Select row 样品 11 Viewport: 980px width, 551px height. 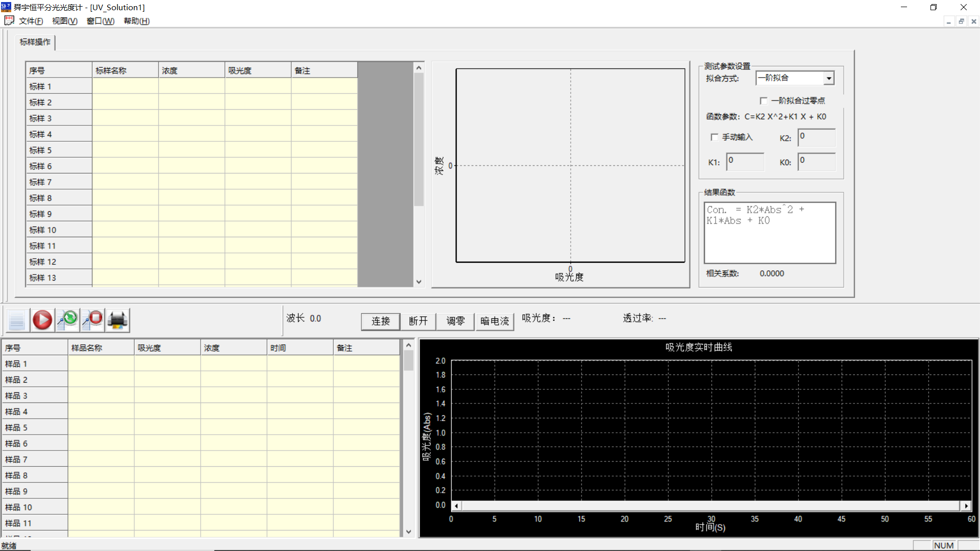35,523
